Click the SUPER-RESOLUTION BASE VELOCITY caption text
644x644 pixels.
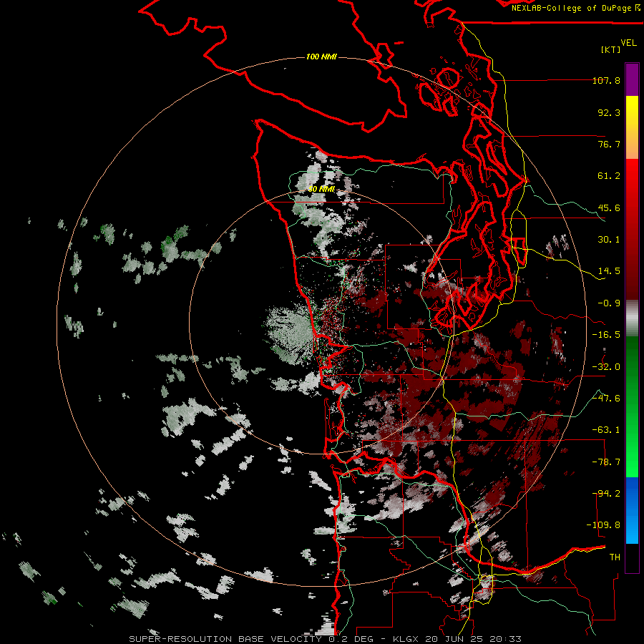(225, 639)
